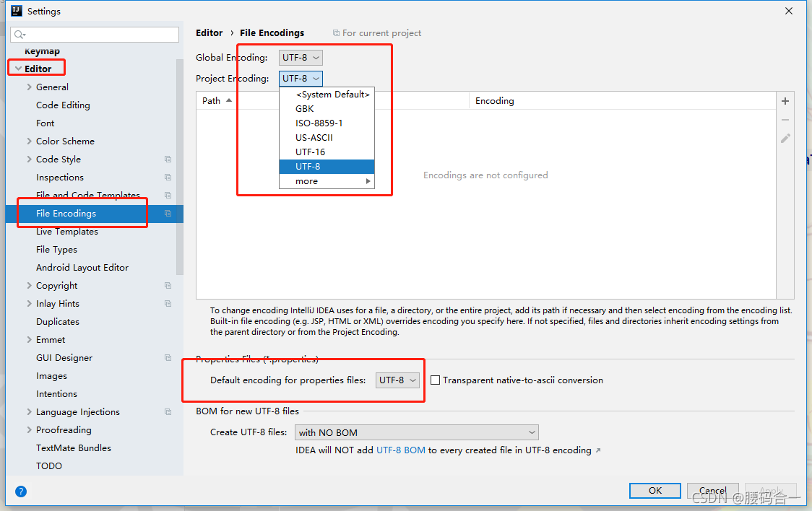Click project-level icon beside GUI Designer
812x511 pixels.
(168, 358)
